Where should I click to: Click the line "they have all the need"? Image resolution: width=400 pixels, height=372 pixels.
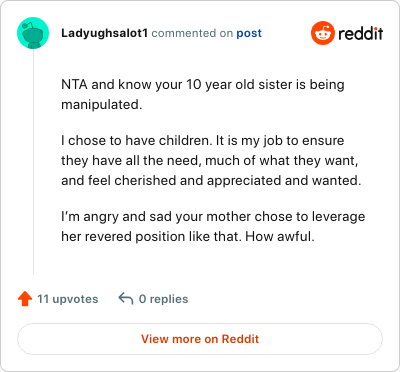coord(210,160)
